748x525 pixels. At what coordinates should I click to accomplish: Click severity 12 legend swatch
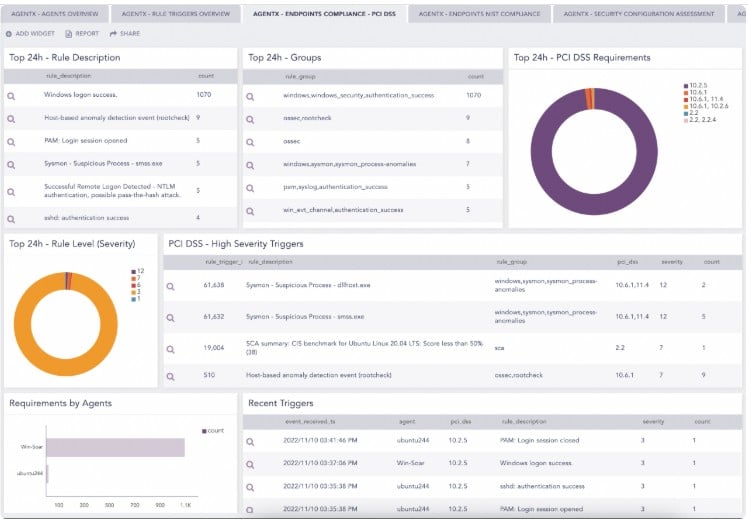pyautogui.click(x=134, y=271)
